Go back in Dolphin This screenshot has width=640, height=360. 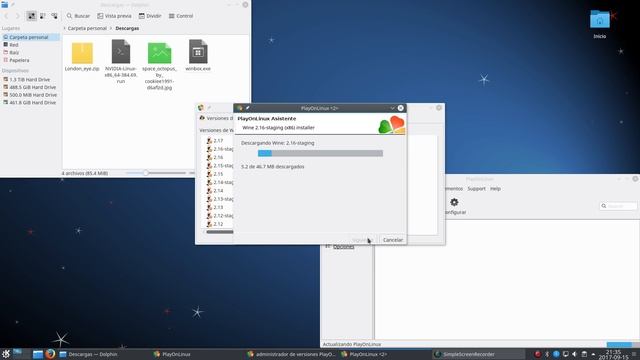pos(6,16)
